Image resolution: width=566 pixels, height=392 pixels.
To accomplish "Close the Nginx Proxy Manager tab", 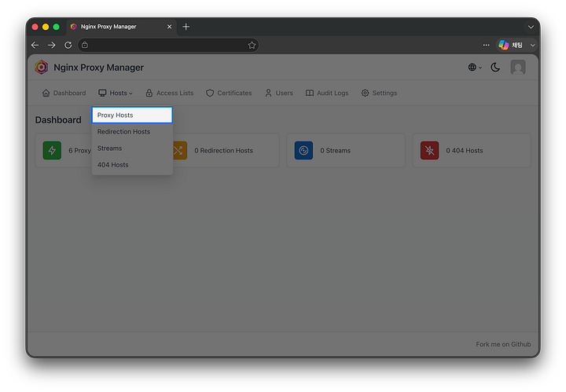I will [x=169, y=27].
